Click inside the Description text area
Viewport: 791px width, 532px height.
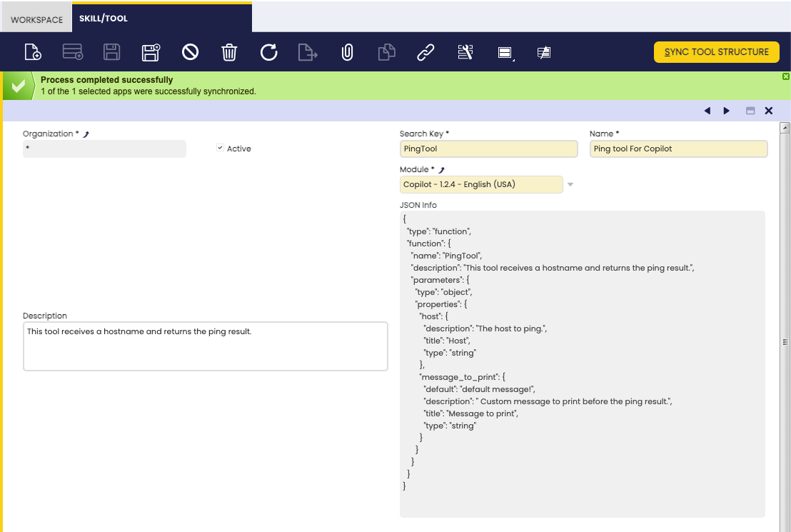(x=206, y=346)
